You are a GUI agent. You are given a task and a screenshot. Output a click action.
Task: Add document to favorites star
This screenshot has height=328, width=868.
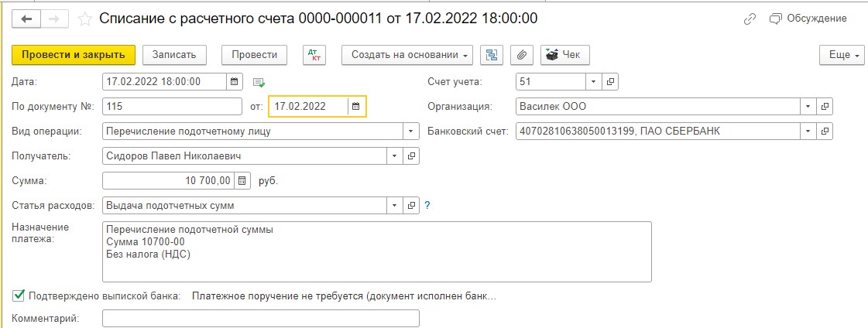click(x=84, y=19)
